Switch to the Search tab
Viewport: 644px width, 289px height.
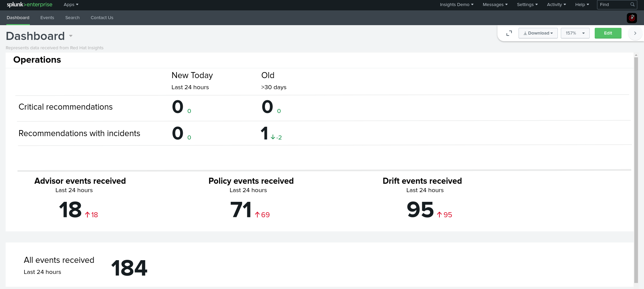pyautogui.click(x=72, y=18)
